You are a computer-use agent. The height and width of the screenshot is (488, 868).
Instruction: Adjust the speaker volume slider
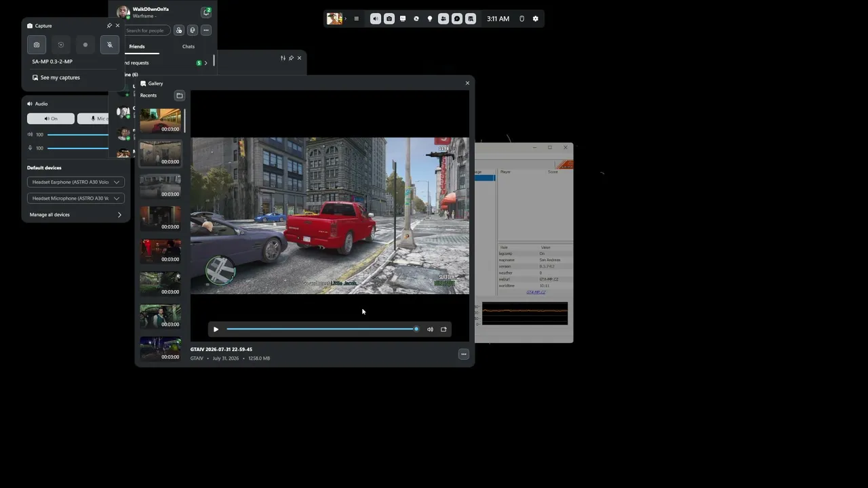coord(77,134)
